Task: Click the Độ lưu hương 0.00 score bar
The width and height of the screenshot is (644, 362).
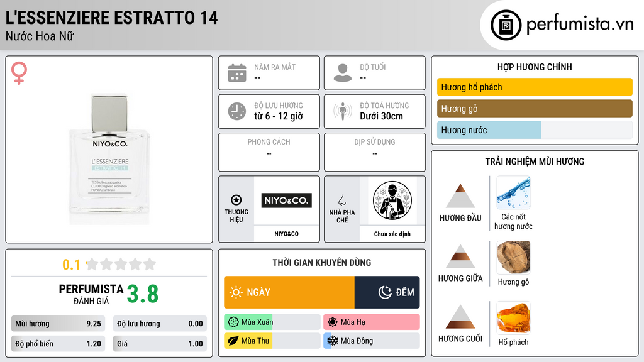Action: tap(160, 324)
